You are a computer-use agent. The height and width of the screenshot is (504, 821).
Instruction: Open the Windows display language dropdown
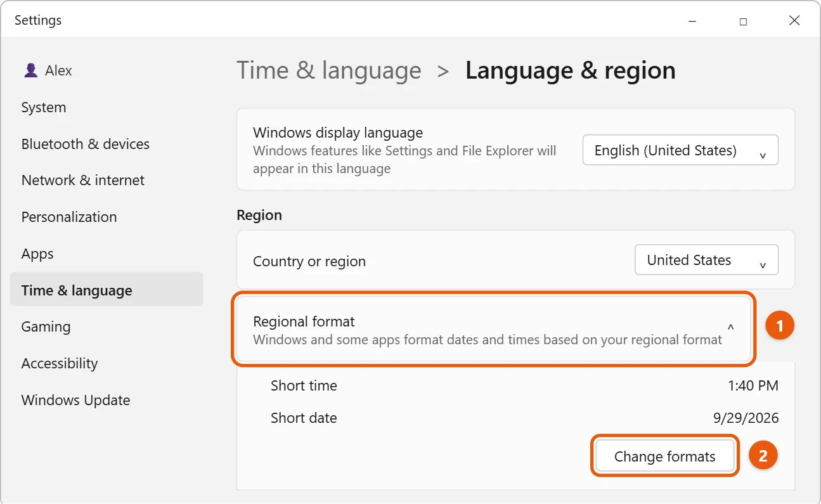click(680, 150)
